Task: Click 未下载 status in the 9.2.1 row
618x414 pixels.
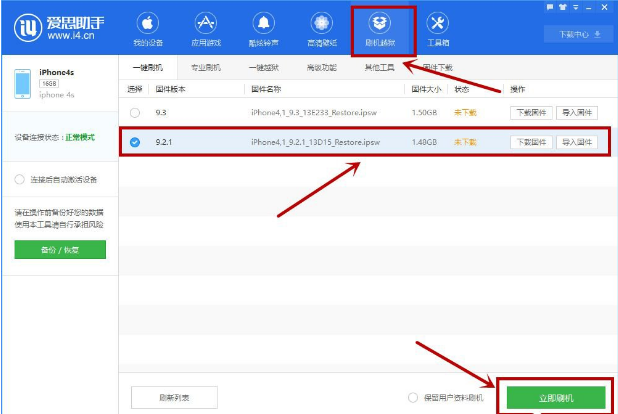Action: (465, 142)
